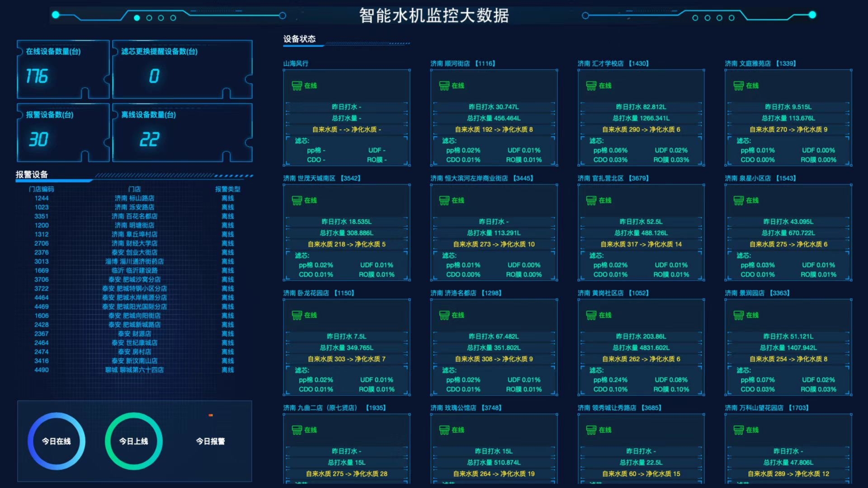Screen dimensions: 868x488
Task: Select alarm row 泰安 世纪康城店
Action: pos(134,343)
